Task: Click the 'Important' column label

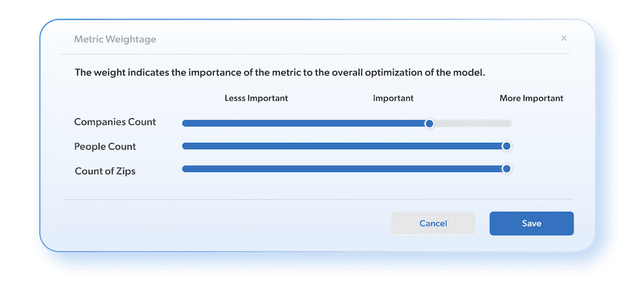Action: [x=393, y=99]
